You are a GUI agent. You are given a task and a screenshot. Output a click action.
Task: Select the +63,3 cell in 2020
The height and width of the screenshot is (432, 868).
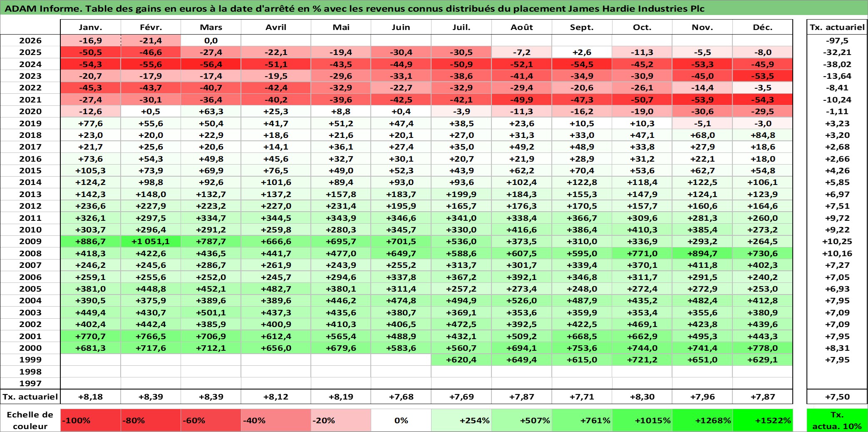211,111
